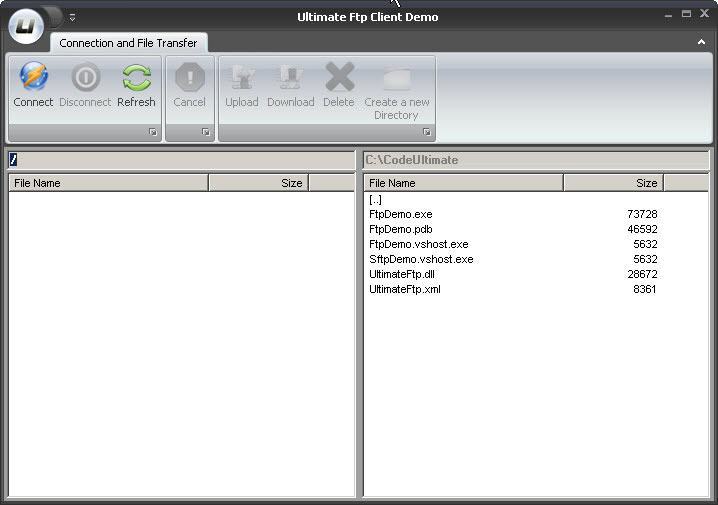This screenshot has width=718, height=505.
Task: Expand the quick access toolbar dropdown
Action: coord(72,17)
